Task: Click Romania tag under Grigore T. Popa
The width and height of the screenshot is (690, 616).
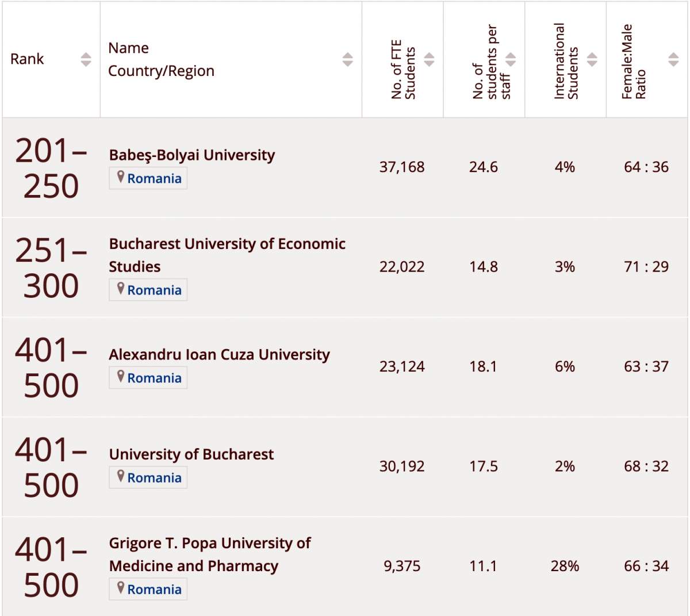Action: (154, 590)
